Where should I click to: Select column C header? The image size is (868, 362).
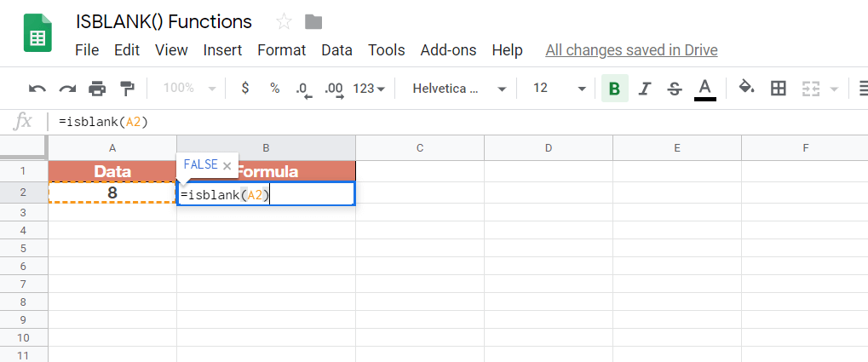click(x=420, y=148)
